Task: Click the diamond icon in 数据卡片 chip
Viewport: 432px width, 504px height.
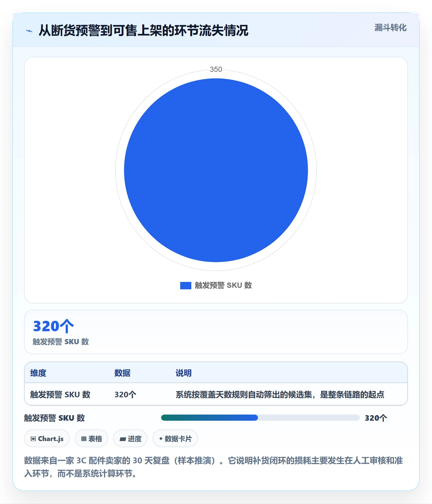Action: click(161, 439)
